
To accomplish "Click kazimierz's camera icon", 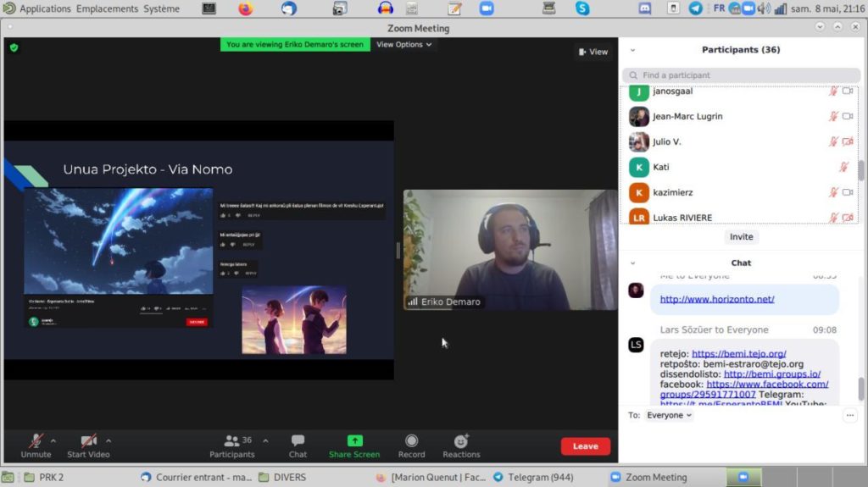I will [848, 192].
